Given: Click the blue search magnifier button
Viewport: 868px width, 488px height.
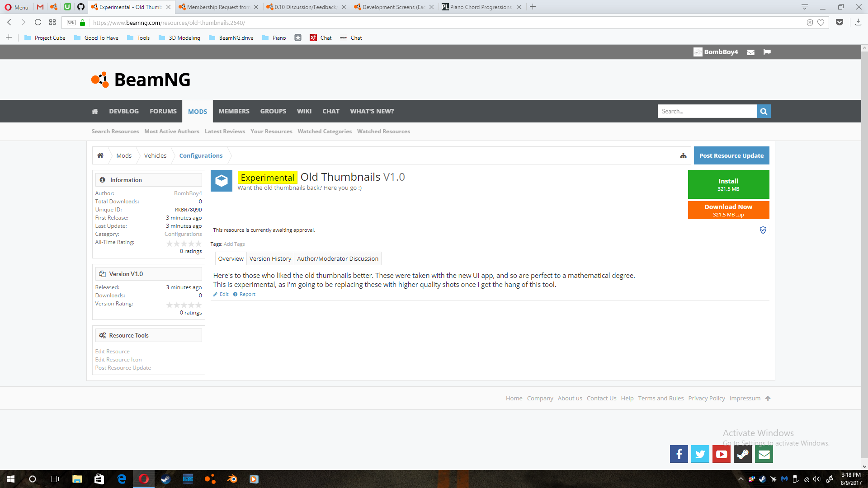Looking at the screenshot, I should point(764,111).
